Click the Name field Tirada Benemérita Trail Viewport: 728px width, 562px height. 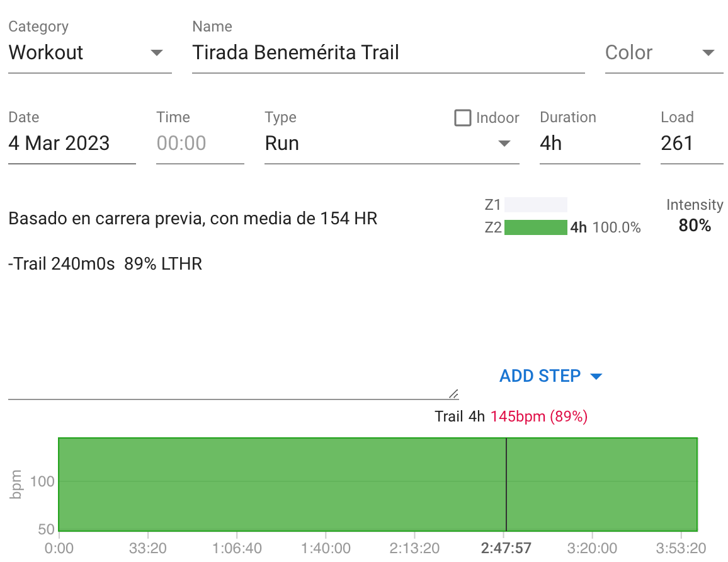click(x=388, y=52)
